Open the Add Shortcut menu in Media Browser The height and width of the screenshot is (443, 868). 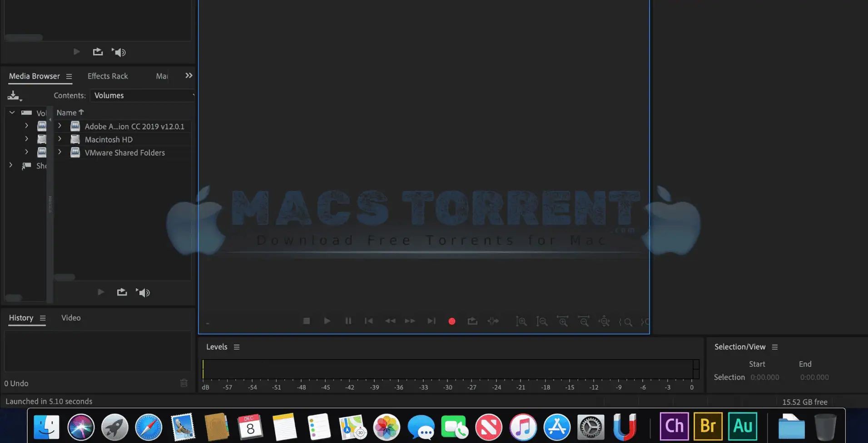pos(15,96)
